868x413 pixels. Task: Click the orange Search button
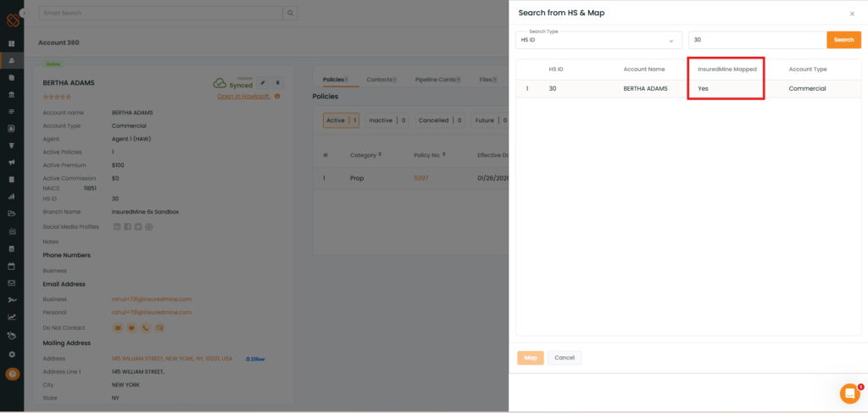click(843, 40)
